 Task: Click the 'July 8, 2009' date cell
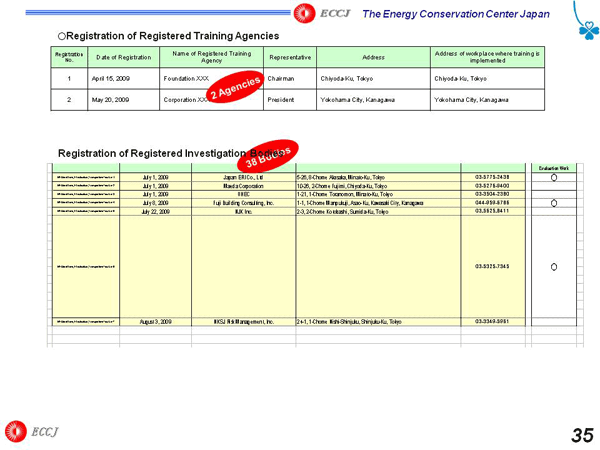(x=155, y=203)
